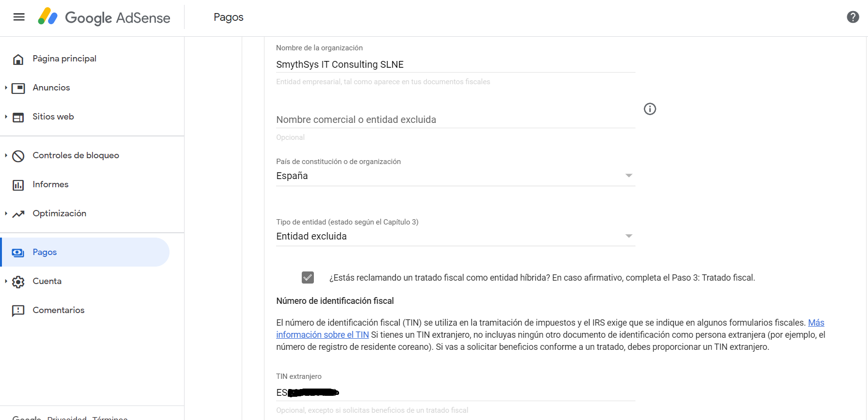Click the Google AdSense logo
The image size is (868, 420).
point(104,17)
